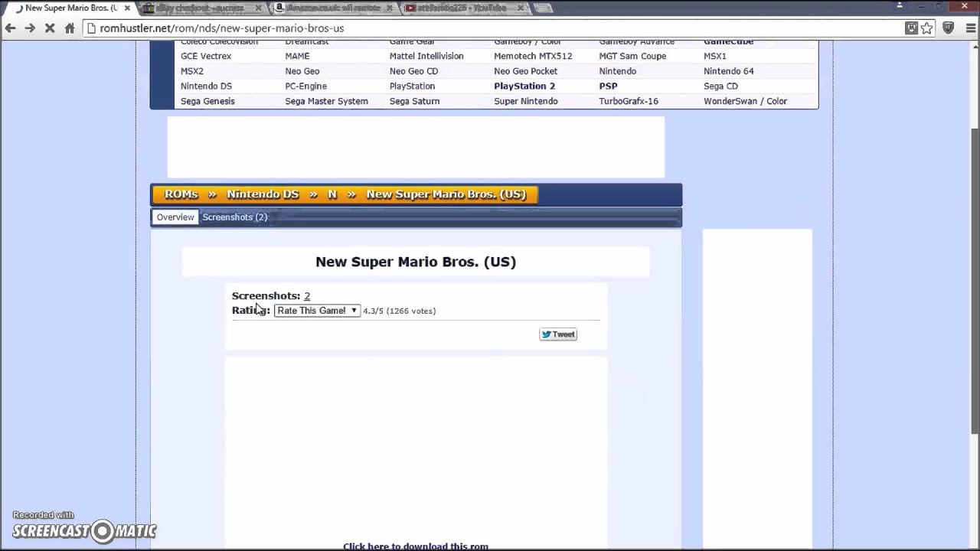Open the WonderSwan / Color link
The width and height of the screenshot is (980, 551).
click(x=746, y=102)
